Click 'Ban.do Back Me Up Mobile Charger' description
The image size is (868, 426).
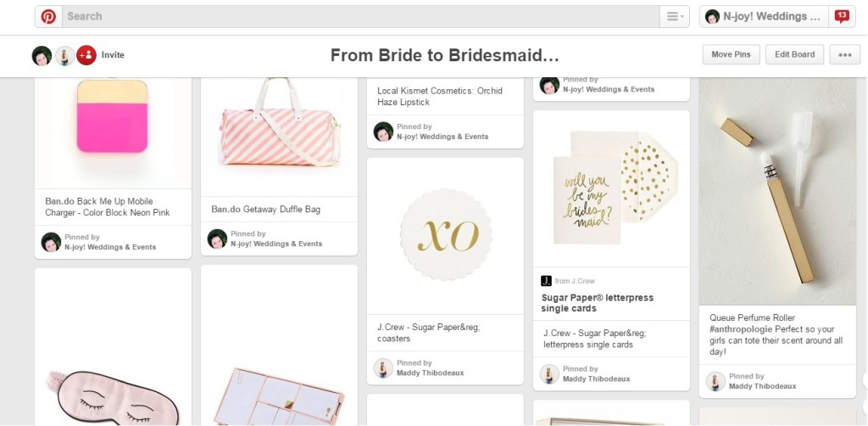pos(108,207)
